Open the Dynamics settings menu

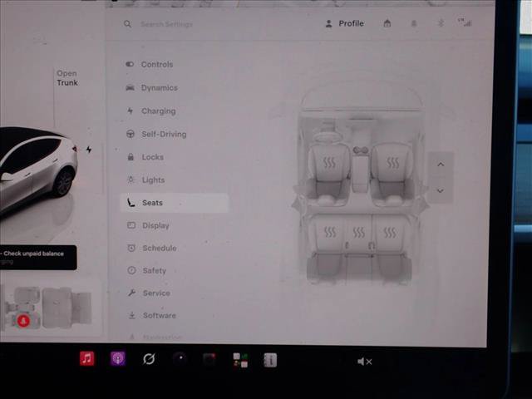[x=152, y=88]
